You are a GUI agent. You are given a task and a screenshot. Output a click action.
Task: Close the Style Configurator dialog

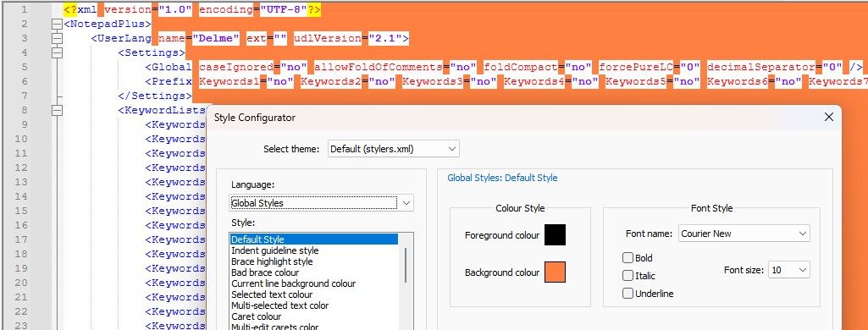[829, 117]
